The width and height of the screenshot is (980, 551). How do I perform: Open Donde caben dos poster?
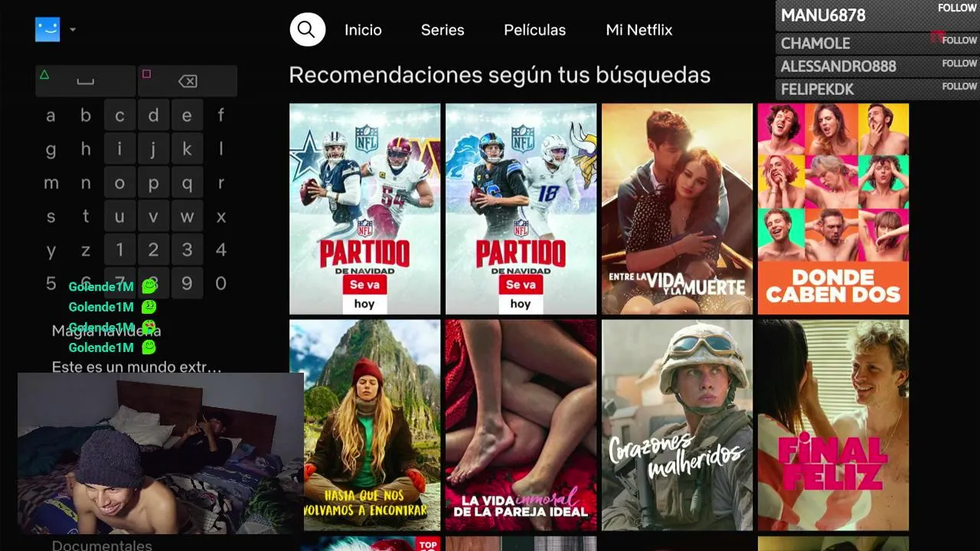(833, 209)
